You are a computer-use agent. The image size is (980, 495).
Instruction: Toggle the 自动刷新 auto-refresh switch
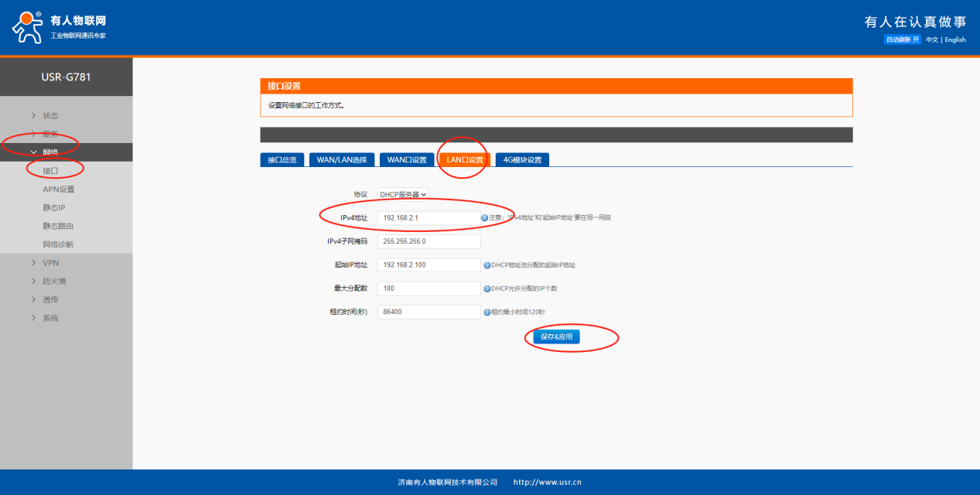point(903,39)
